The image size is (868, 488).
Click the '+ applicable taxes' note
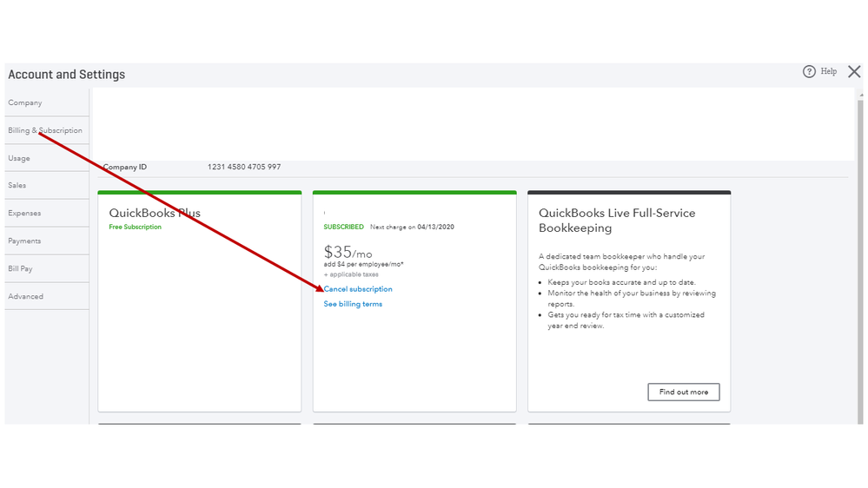(x=351, y=274)
